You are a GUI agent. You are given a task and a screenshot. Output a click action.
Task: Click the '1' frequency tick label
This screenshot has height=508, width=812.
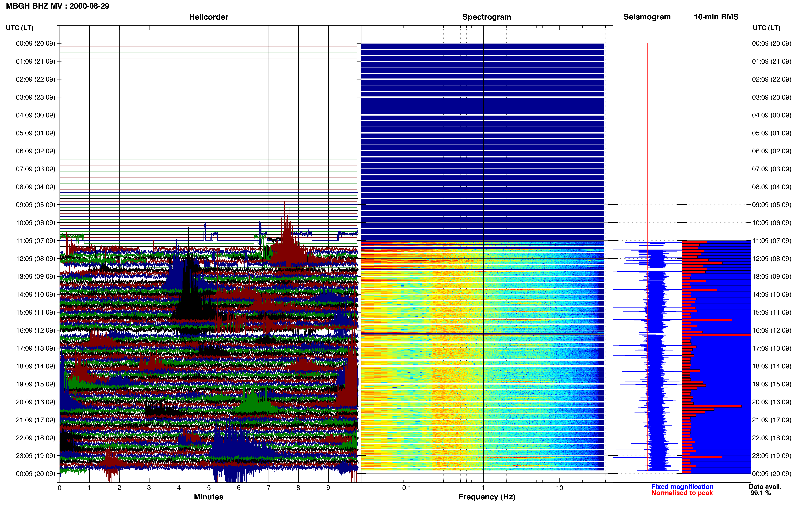pos(483,487)
